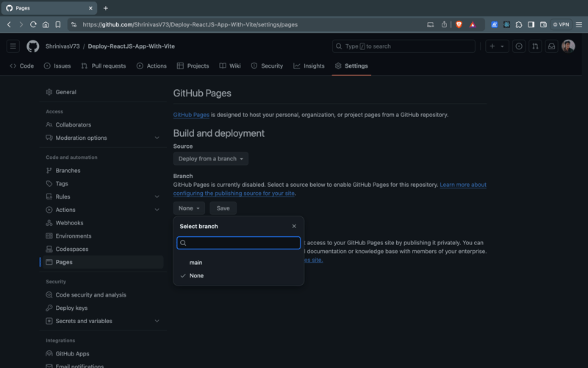This screenshot has height=368, width=588.
Task: Toggle the browser sidebar panel icon
Action: pos(531,24)
